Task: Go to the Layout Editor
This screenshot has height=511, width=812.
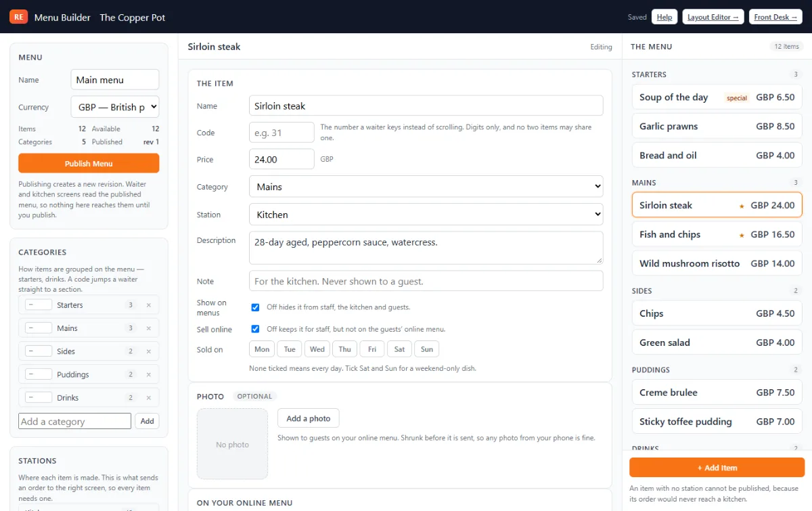Action: click(713, 17)
